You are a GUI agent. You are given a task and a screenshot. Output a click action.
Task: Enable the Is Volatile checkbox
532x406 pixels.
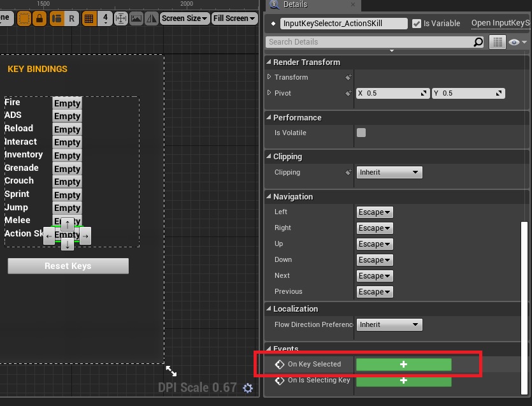tap(361, 133)
